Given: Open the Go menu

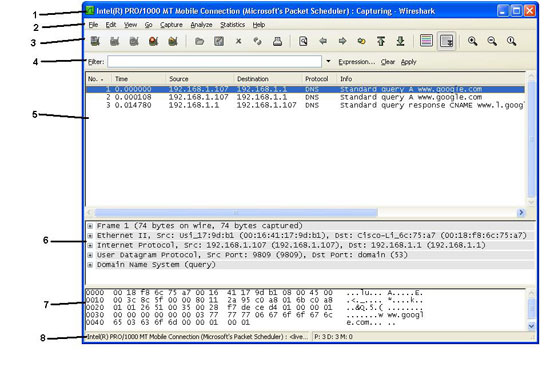Looking at the screenshot, I should click(148, 25).
